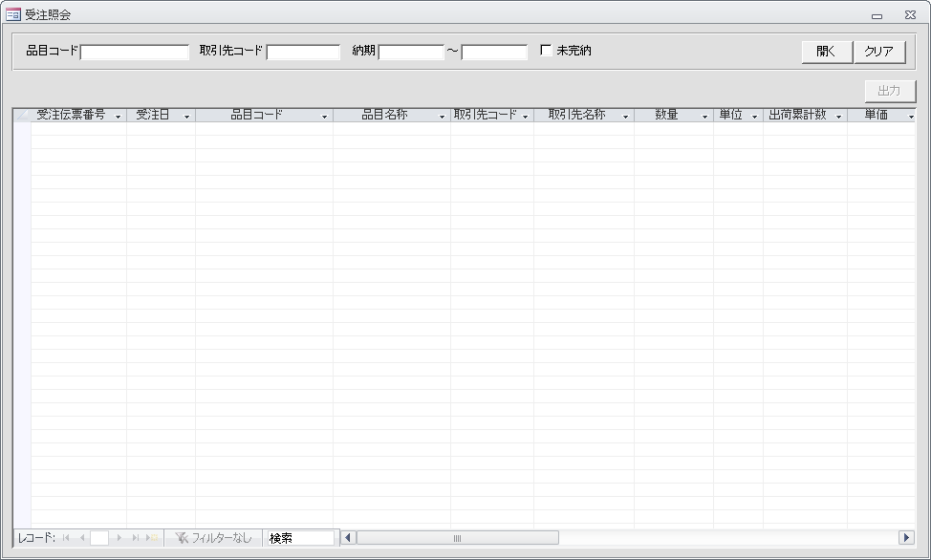Click the 受注照会 form icon in title bar

coord(13,14)
